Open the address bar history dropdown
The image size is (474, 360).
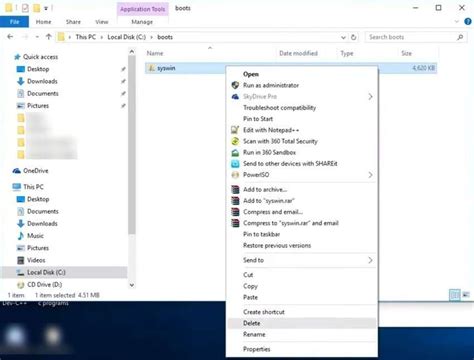pyautogui.click(x=343, y=37)
